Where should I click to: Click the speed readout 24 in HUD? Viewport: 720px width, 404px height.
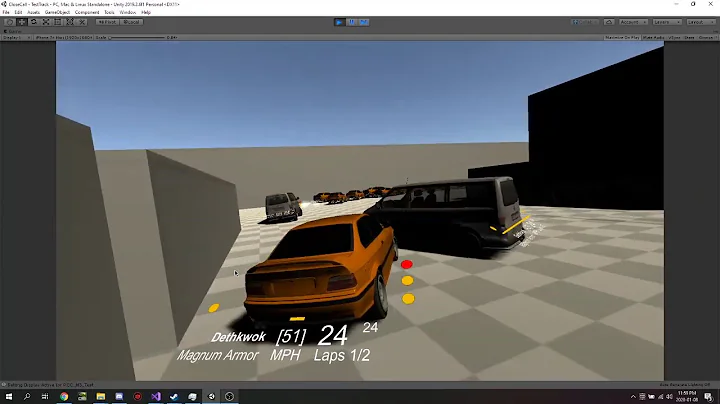click(332, 335)
